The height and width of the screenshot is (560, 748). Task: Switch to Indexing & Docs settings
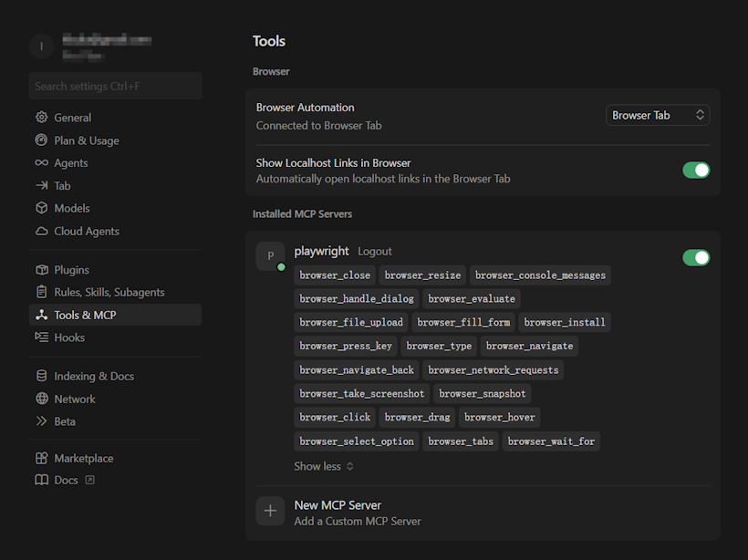[93, 376]
